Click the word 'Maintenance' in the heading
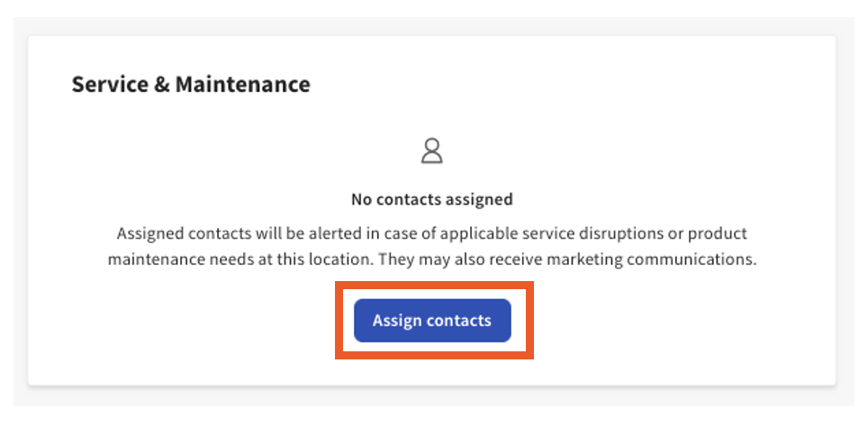868x427 pixels. point(243,85)
